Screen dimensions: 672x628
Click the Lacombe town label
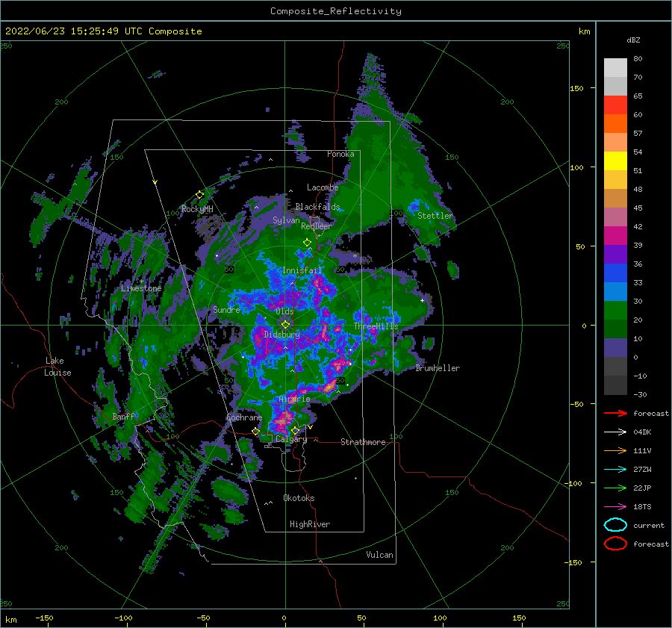(x=323, y=187)
